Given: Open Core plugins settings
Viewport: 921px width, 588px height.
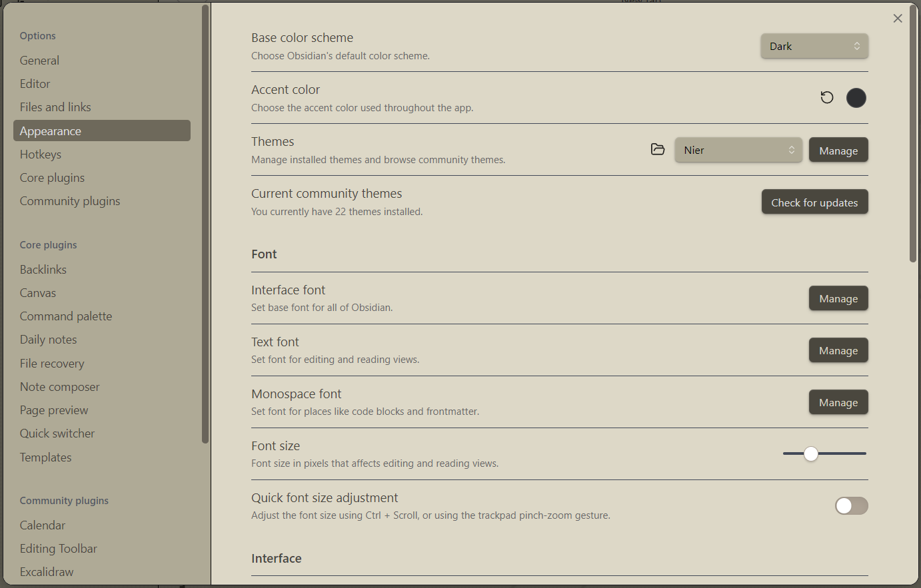Looking at the screenshot, I should [102, 178].
